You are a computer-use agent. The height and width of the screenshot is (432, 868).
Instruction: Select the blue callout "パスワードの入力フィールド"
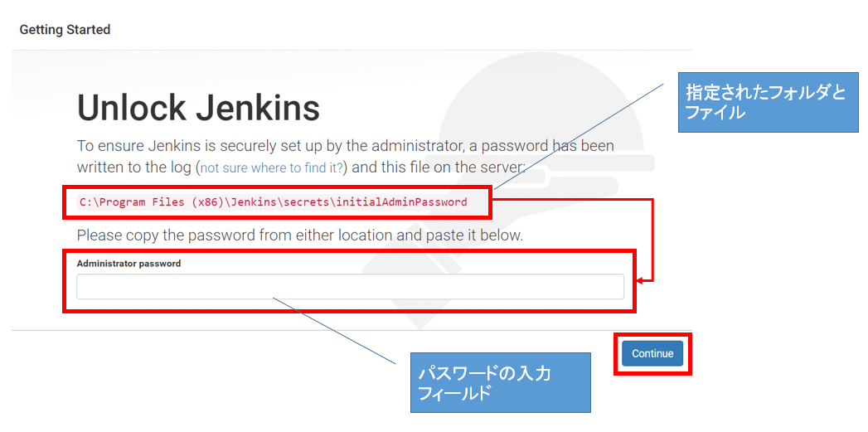[500, 382]
